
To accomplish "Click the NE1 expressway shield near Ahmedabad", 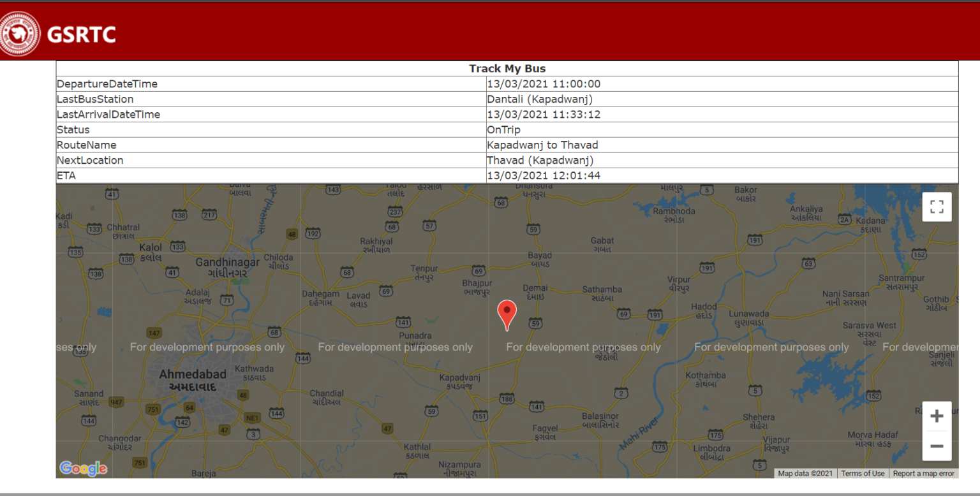I will click(x=252, y=417).
